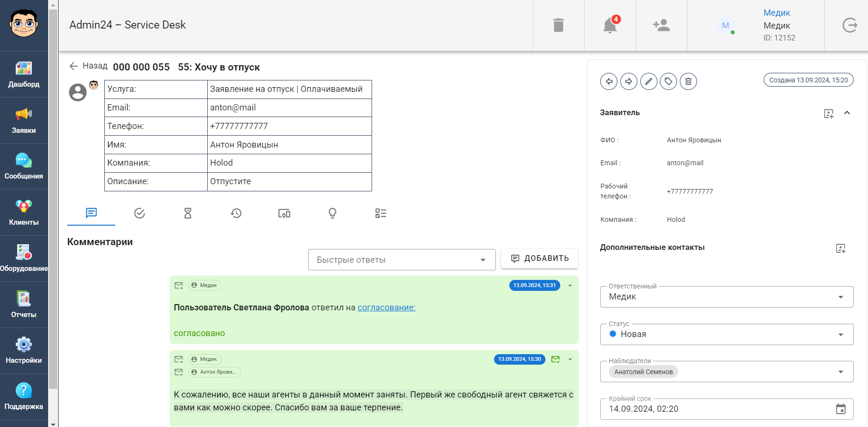
Task: Open the согласование link
Action: pyautogui.click(x=386, y=308)
